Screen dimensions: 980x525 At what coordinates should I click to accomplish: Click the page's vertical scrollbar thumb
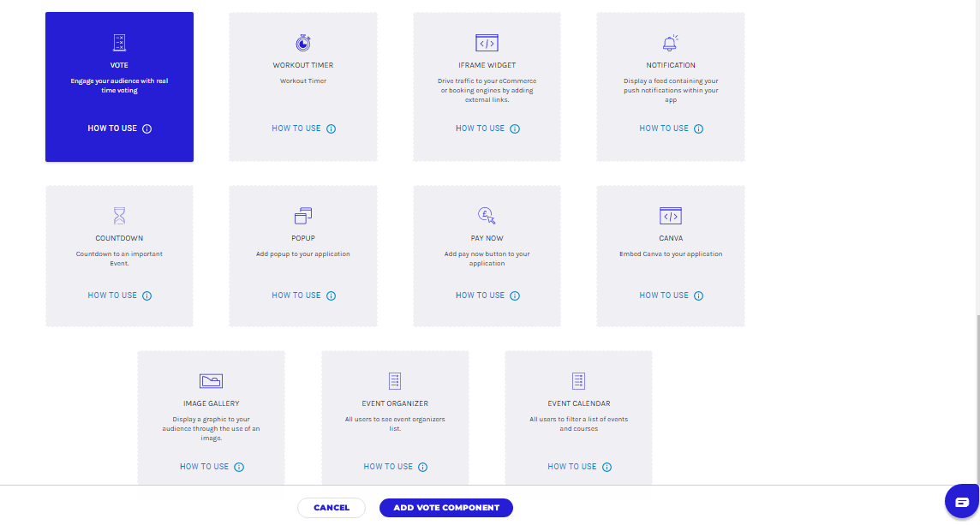(976, 403)
